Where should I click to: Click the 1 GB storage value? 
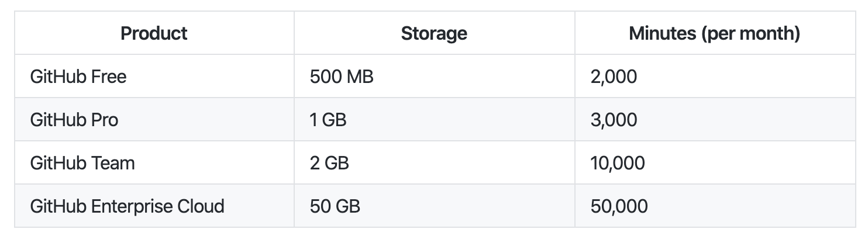[328, 120]
